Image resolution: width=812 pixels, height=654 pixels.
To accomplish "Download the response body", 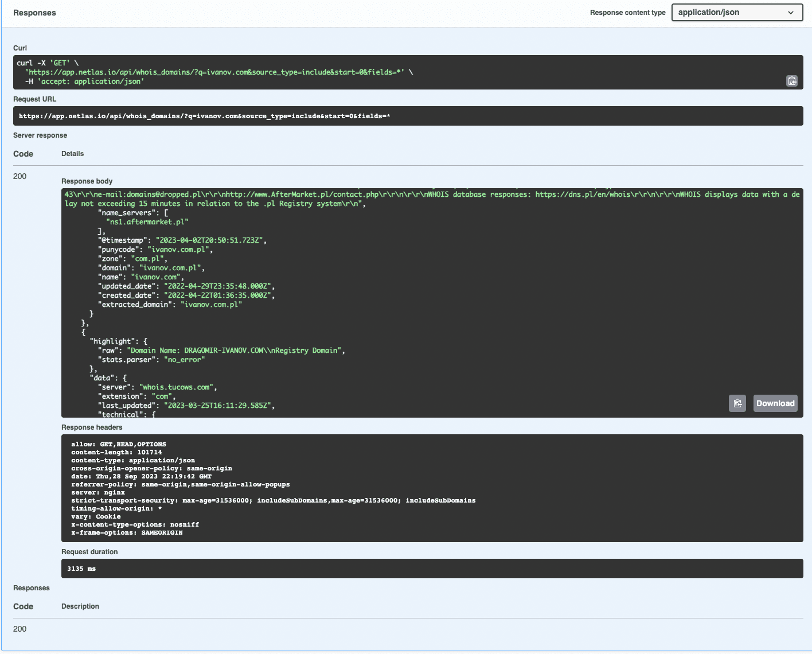I will pos(775,403).
